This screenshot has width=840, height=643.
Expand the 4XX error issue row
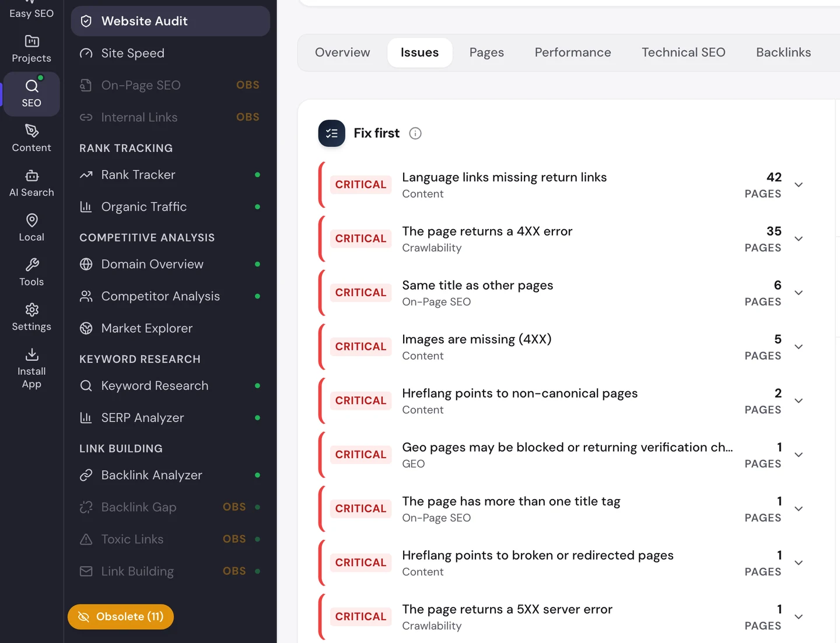pos(799,239)
